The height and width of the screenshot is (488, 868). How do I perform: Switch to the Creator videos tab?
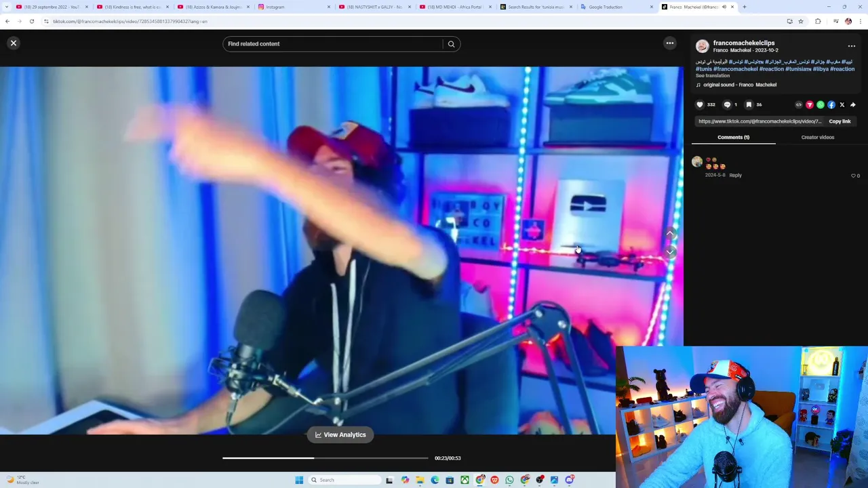[818, 137]
